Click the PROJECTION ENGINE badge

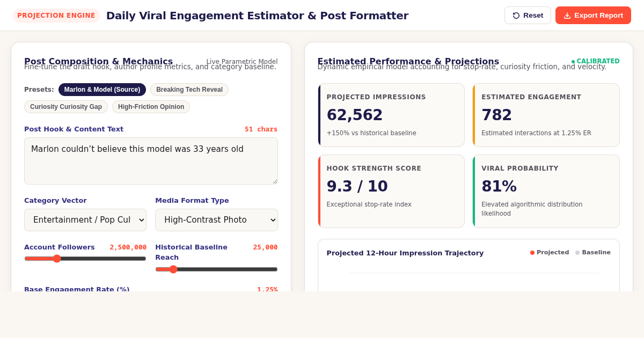click(x=56, y=16)
